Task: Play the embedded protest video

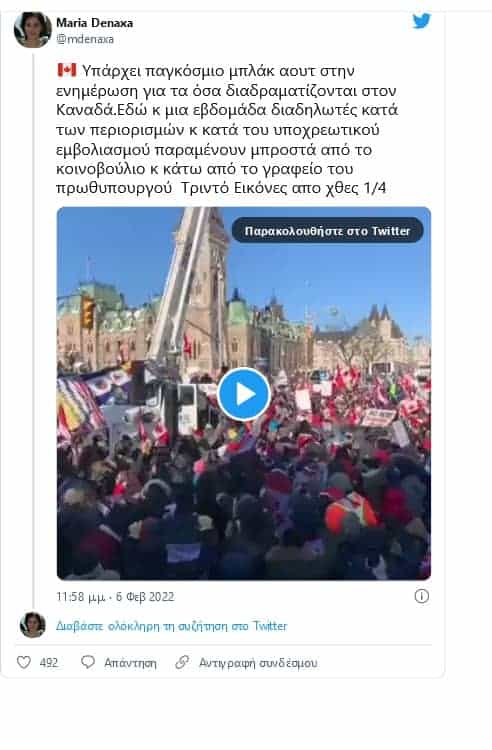Action: [244, 394]
